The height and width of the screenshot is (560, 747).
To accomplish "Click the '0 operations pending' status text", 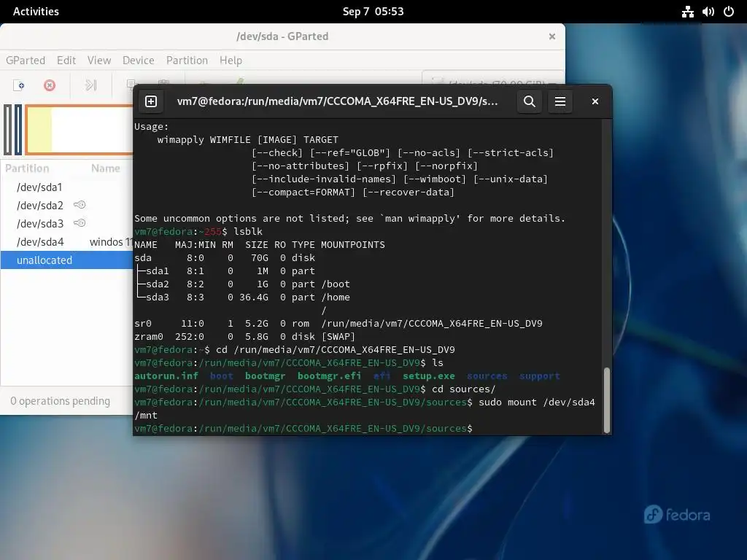I will (x=60, y=401).
